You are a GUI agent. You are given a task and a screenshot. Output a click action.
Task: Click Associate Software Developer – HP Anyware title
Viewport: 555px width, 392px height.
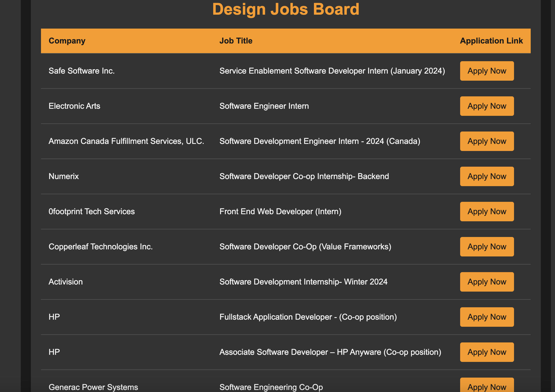point(330,352)
